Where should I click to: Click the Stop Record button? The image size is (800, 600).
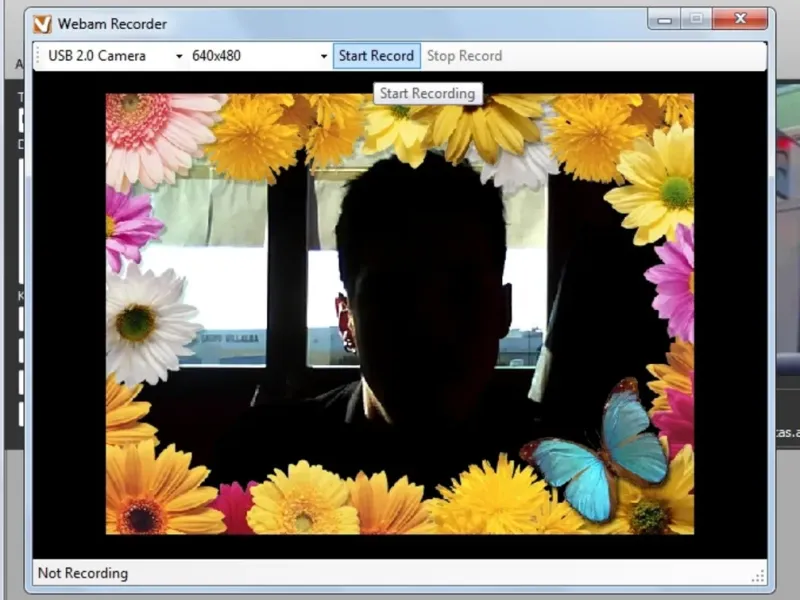[x=464, y=56]
